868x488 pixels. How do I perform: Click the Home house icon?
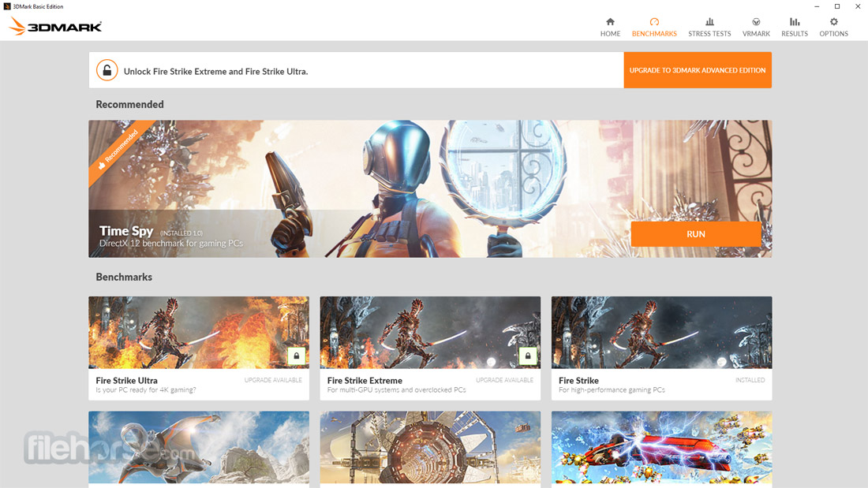pyautogui.click(x=610, y=22)
